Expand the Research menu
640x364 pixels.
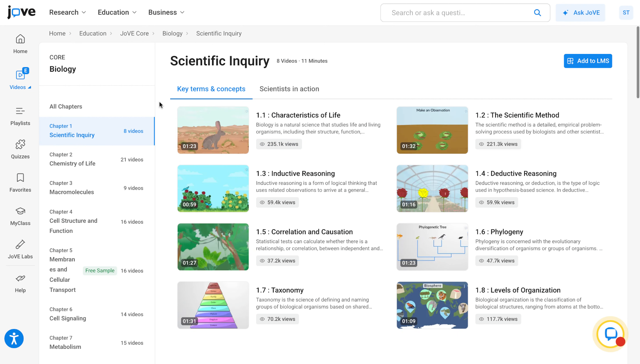(x=67, y=12)
